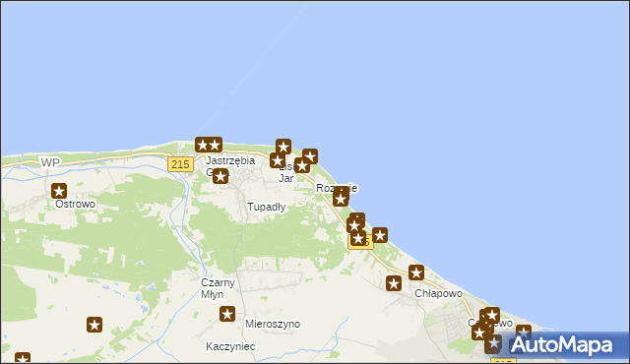Click the Kaczyniec place label
The image size is (630, 364).
[x=230, y=346]
